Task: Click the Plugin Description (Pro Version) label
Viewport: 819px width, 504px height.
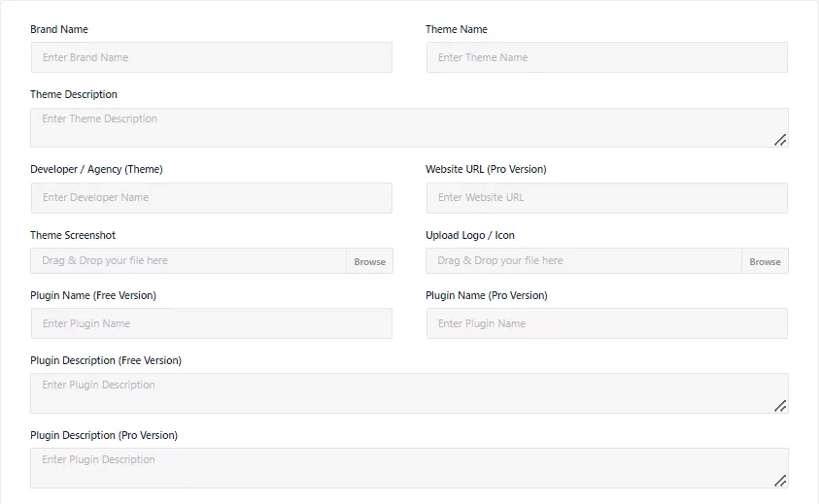Action: pos(104,435)
